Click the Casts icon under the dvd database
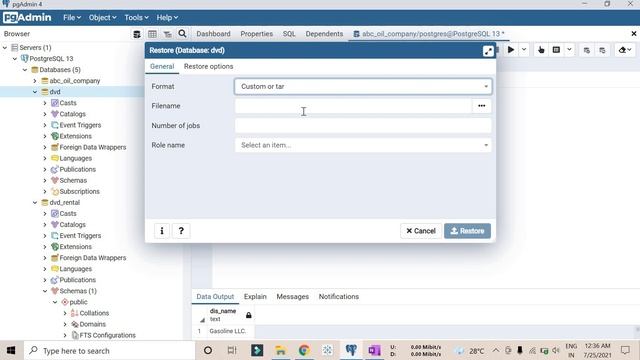Viewport: 640px width, 360px height. pos(55,103)
